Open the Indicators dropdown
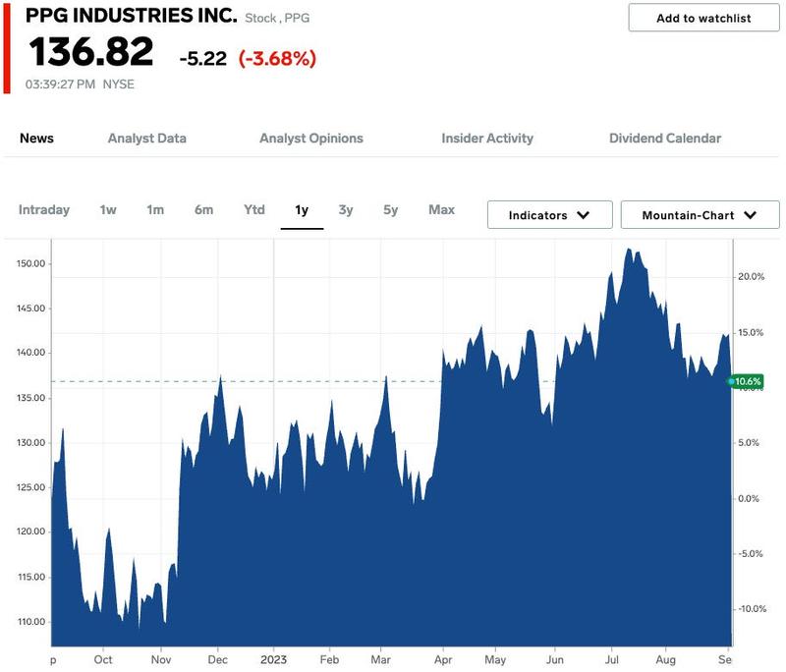Viewport: 786px width, 672px height. coord(549,215)
